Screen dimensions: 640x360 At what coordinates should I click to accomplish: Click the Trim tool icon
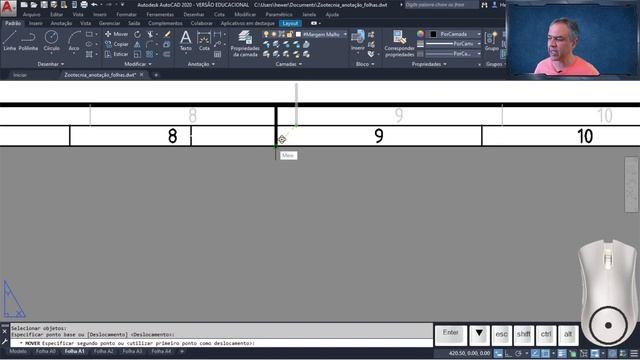(151, 34)
